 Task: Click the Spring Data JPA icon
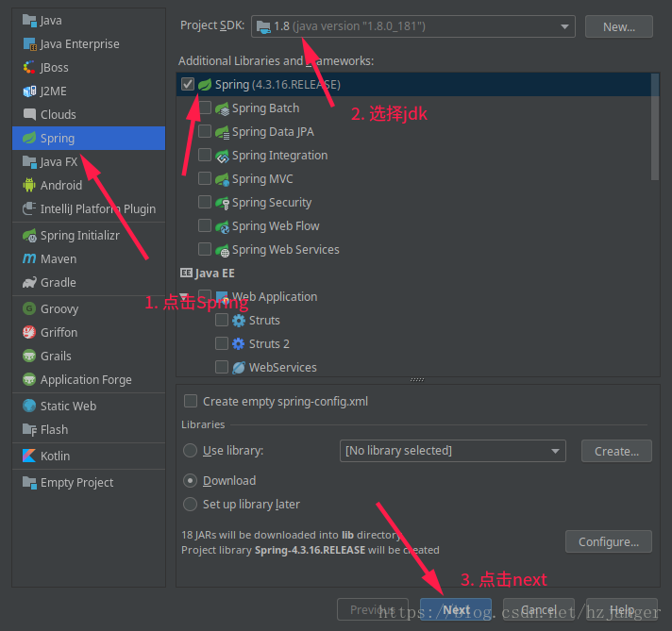pyautogui.click(x=222, y=132)
